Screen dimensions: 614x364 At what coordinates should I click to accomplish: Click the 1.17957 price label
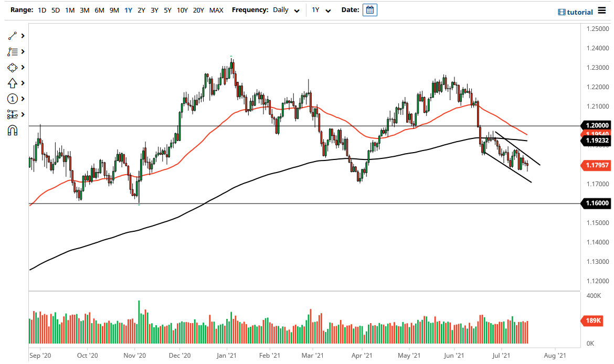point(597,165)
